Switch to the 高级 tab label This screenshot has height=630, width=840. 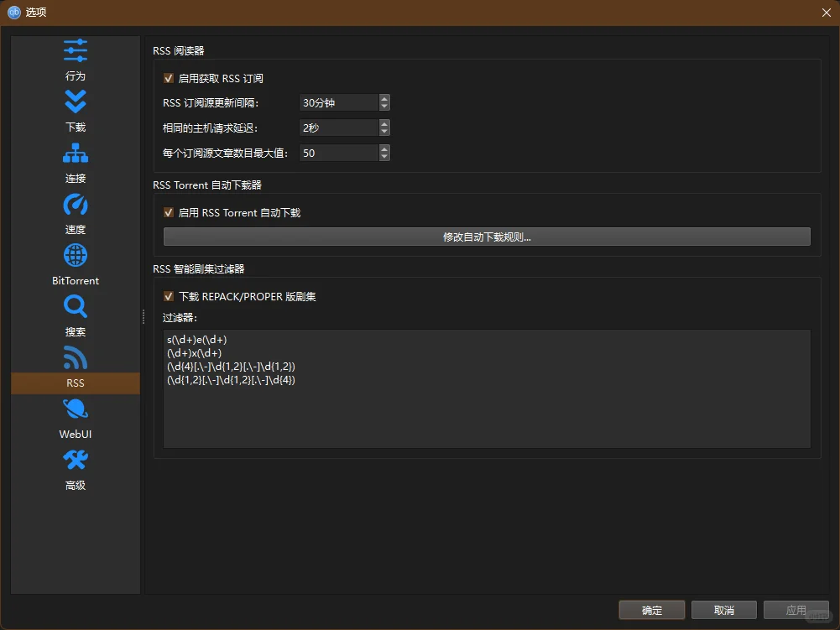pyautogui.click(x=75, y=486)
